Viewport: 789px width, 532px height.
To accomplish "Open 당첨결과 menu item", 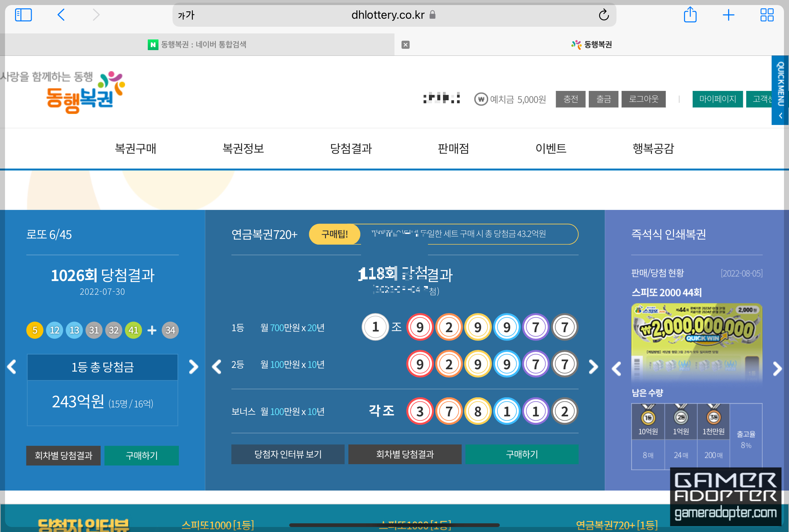I will click(351, 149).
